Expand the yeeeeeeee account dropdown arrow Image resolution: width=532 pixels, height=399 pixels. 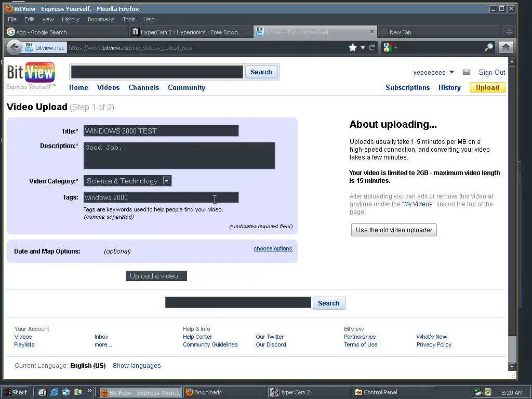(451, 72)
